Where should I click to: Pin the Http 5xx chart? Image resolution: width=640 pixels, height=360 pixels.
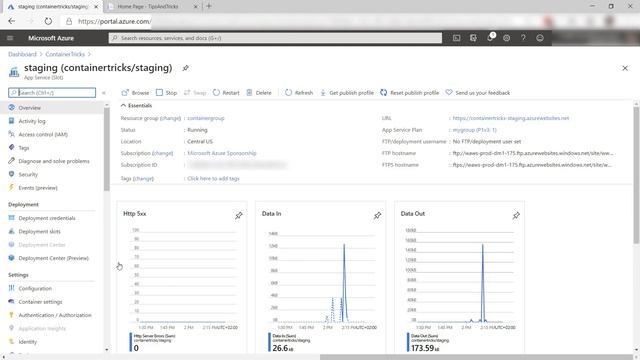239,215
